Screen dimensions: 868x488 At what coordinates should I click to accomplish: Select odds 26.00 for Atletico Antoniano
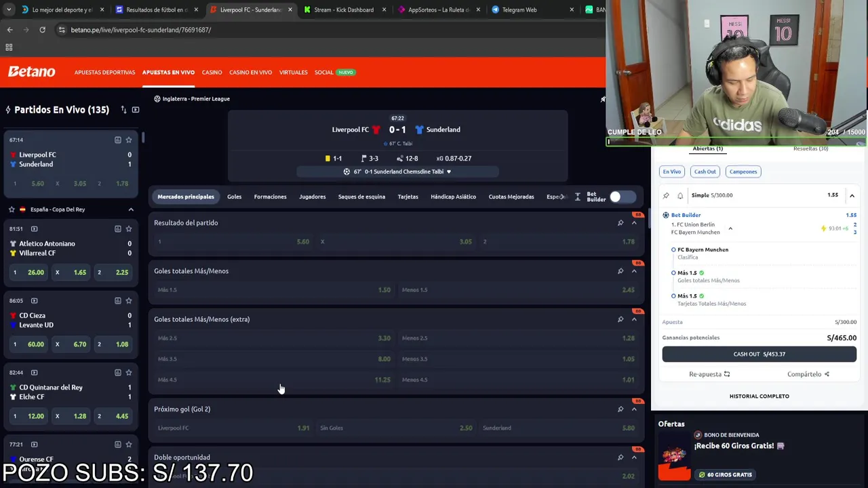(28, 272)
